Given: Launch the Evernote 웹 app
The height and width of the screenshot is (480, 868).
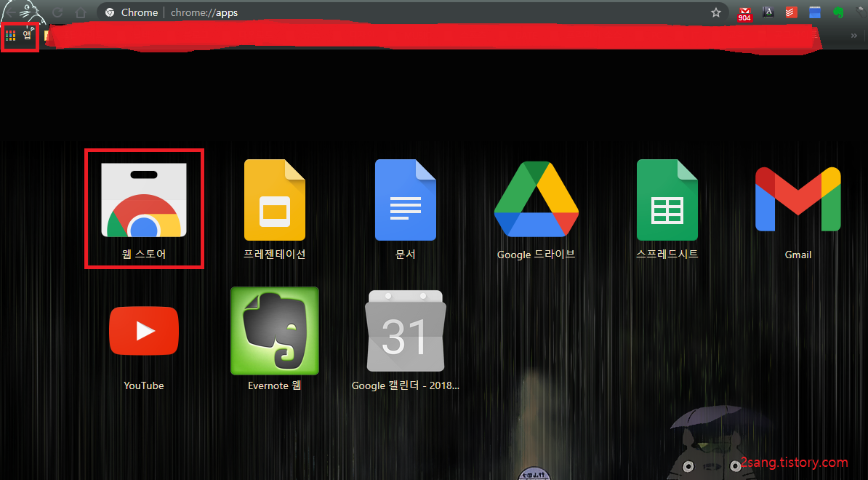Looking at the screenshot, I should click(275, 339).
